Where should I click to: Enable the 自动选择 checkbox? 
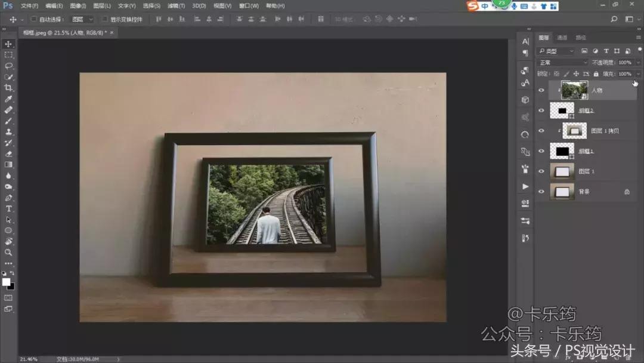[34, 19]
